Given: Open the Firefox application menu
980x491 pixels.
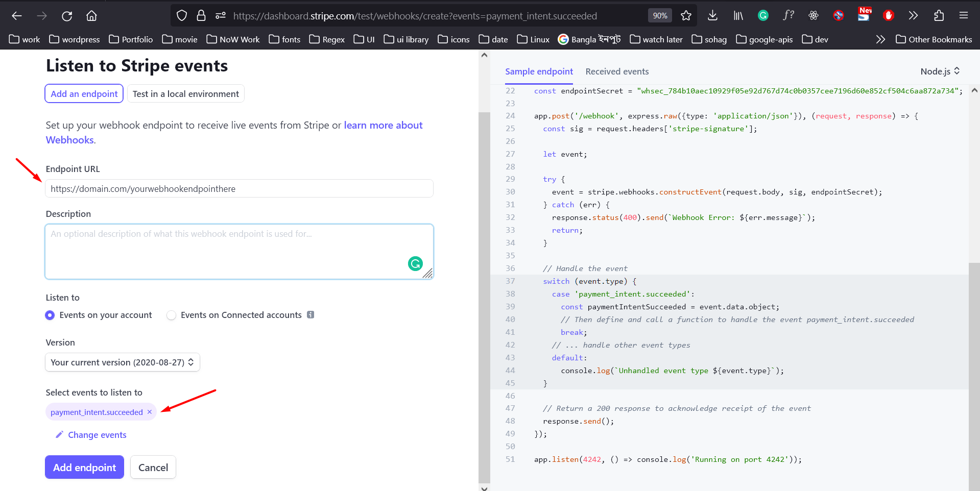Looking at the screenshot, I should point(964,16).
